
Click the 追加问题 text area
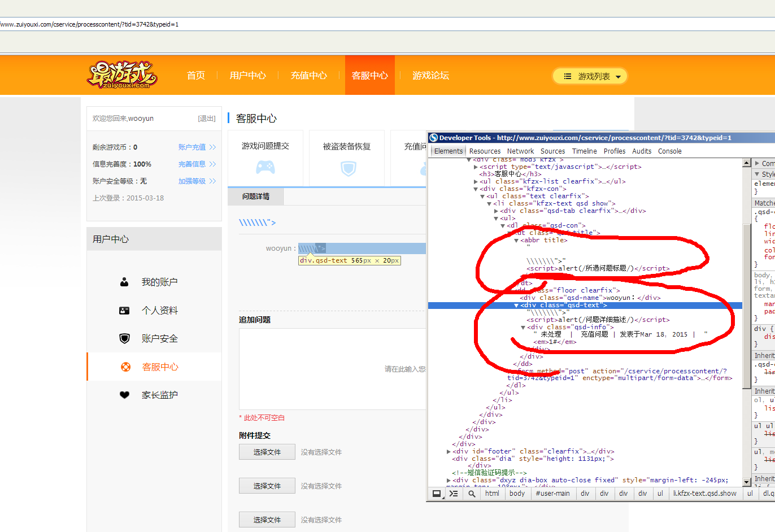click(x=332, y=369)
